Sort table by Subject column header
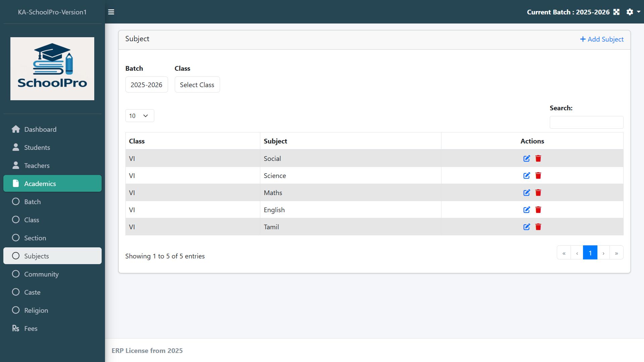Viewport: 644px width, 362px height. (x=275, y=141)
